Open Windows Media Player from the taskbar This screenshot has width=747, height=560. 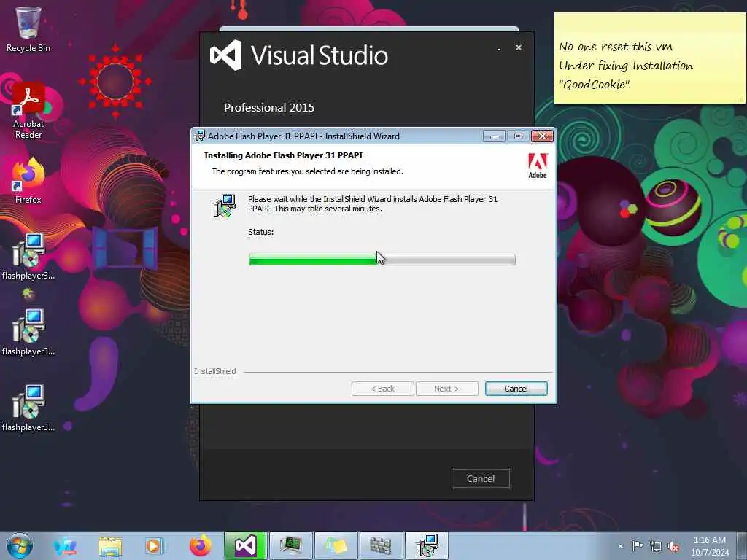coord(155,546)
